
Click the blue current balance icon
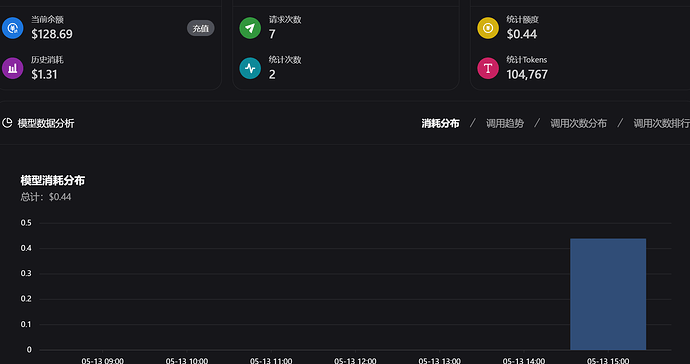pos(12,28)
